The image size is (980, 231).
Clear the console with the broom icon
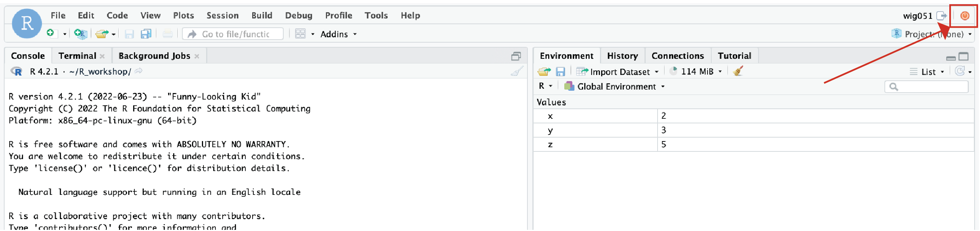pyautogui.click(x=517, y=71)
